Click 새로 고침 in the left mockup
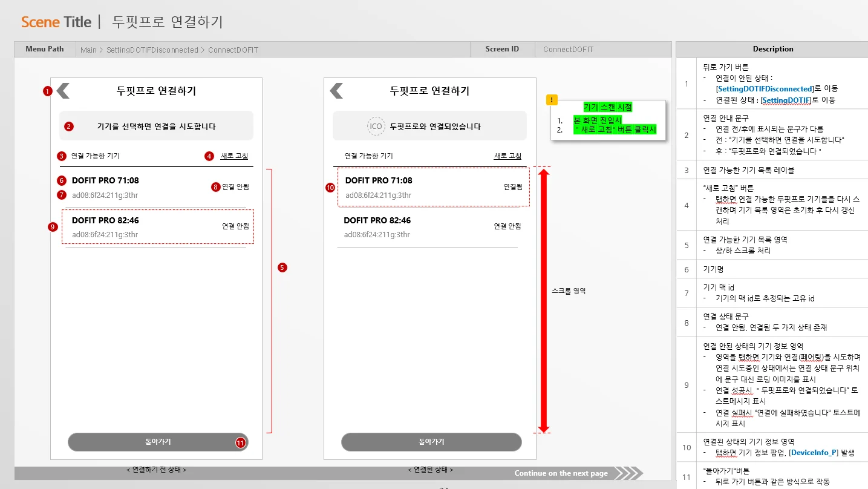Screen dimensions: 868x489 [234, 156]
